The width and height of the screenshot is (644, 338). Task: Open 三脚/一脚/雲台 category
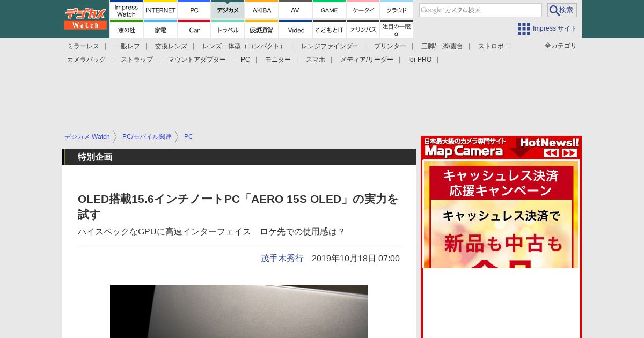point(442,46)
